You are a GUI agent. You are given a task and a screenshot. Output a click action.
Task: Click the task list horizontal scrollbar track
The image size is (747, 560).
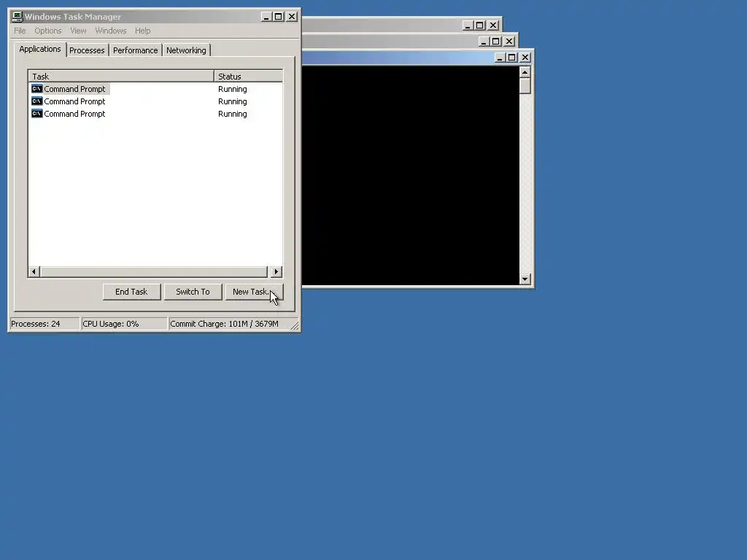click(x=154, y=272)
